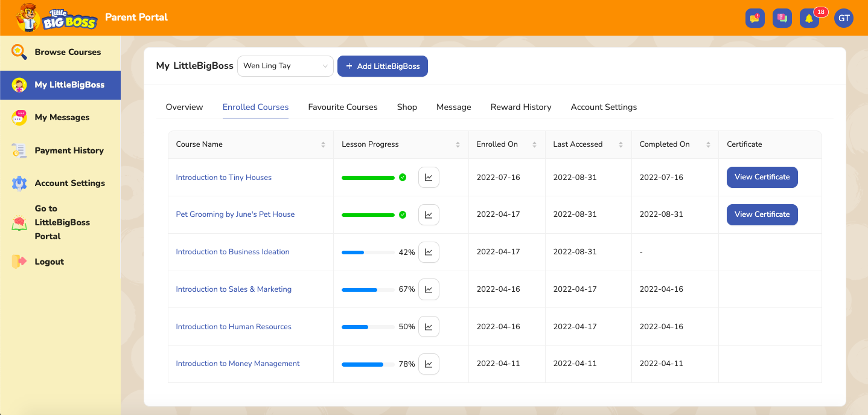Show progress chart for Human Resources course
Viewport: 868px width, 415px height.
tap(429, 327)
